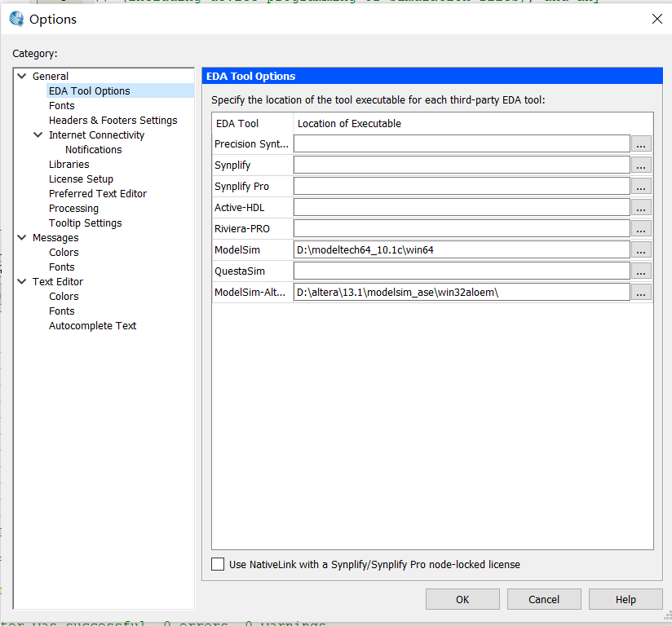The image size is (672, 626).
Task: Select Libraries category
Action: (69, 164)
